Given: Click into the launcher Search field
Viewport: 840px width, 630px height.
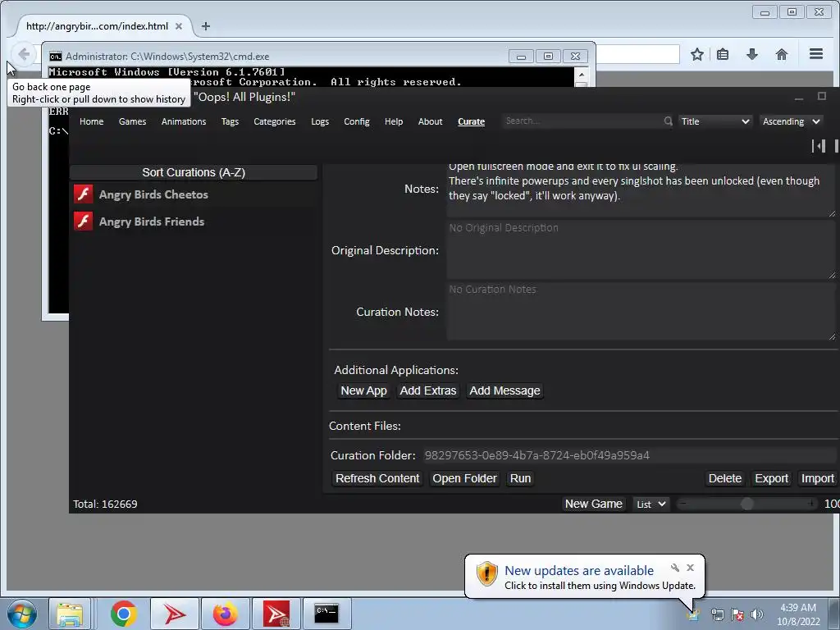Looking at the screenshot, I should (x=584, y=121).
